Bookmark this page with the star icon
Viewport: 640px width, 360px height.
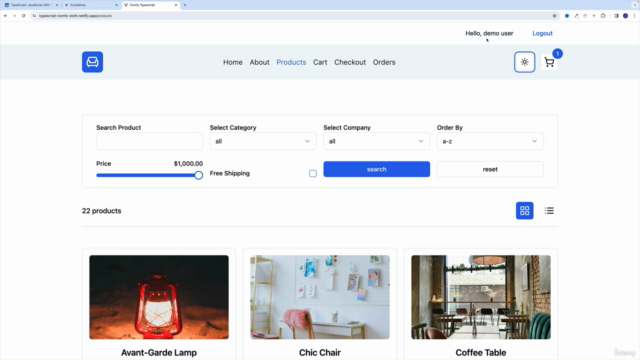pos(554,16)
